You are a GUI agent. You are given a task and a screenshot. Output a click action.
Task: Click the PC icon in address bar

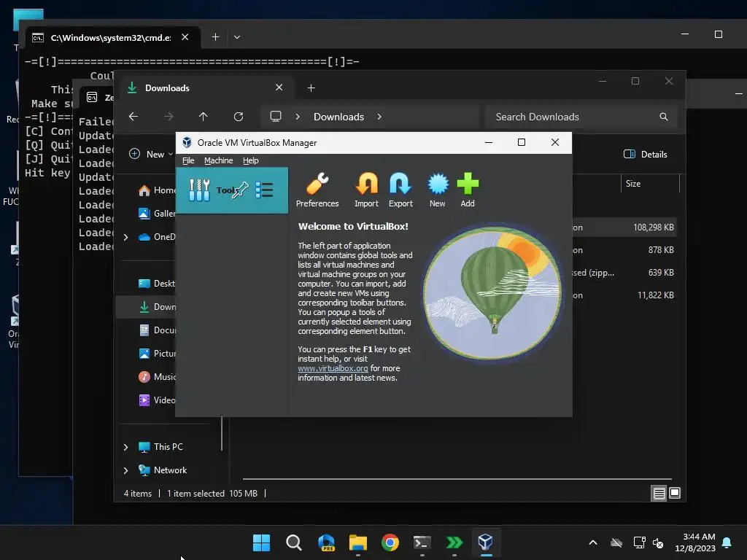(x=275, y=117)
